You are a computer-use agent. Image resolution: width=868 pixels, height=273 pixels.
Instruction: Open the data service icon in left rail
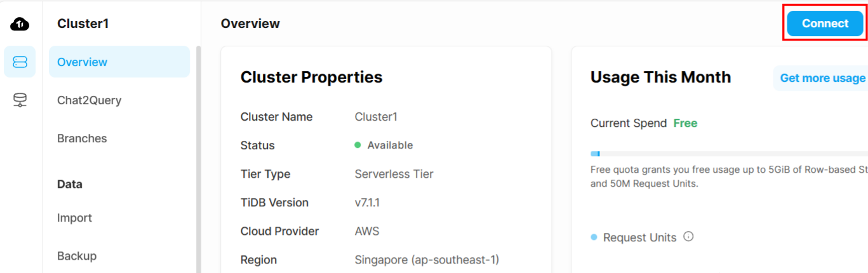click(x=20, y=100)
